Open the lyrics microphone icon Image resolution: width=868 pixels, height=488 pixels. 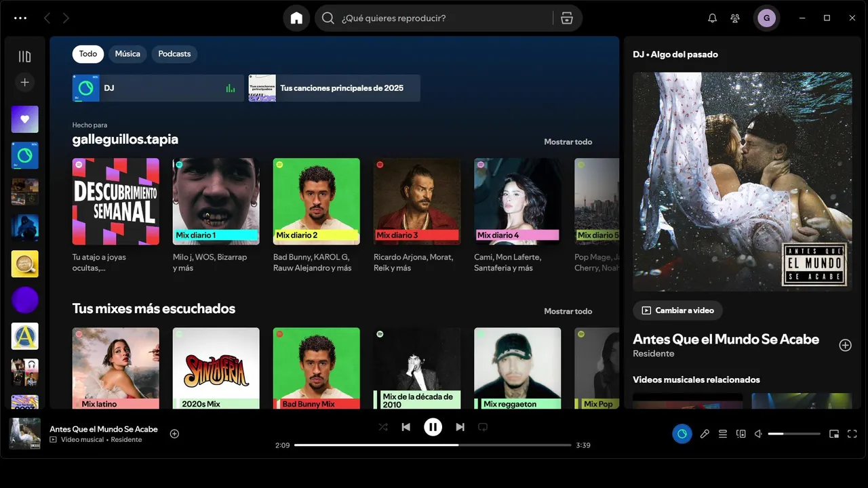point(705,434)
